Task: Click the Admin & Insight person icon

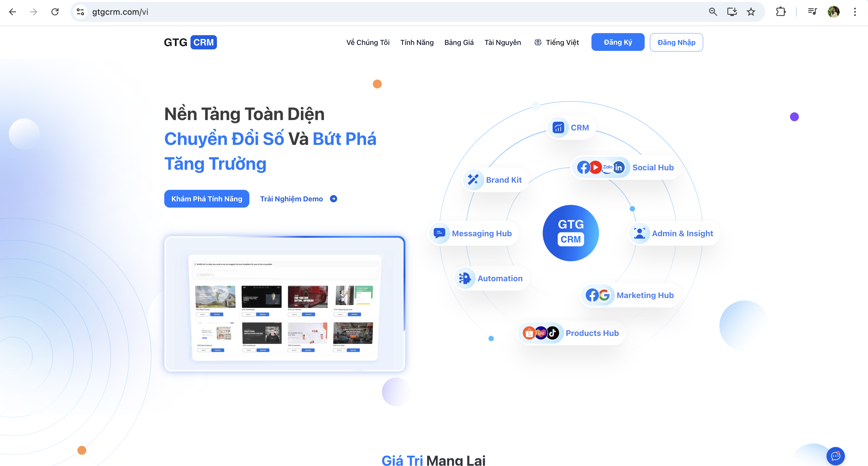Action: pos(639,233)
